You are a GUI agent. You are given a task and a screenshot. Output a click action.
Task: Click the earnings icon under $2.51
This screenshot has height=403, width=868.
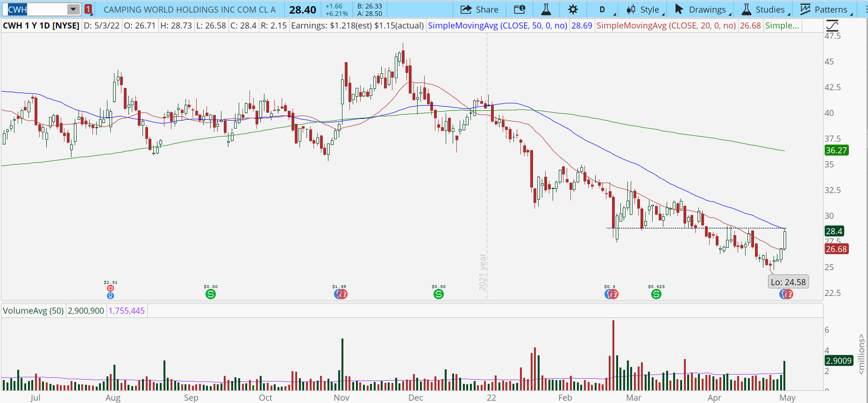(x=111, y=288)
